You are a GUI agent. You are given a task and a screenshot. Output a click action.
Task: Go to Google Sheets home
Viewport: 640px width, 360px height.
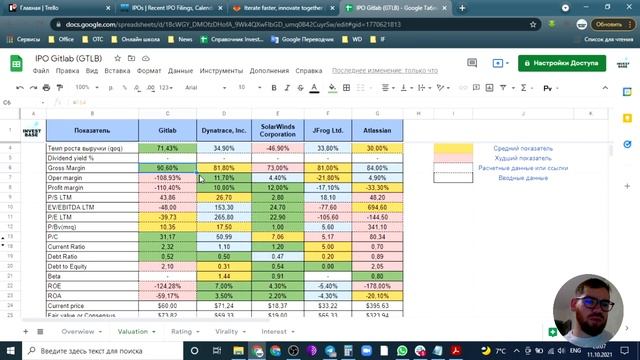[16, 63]
